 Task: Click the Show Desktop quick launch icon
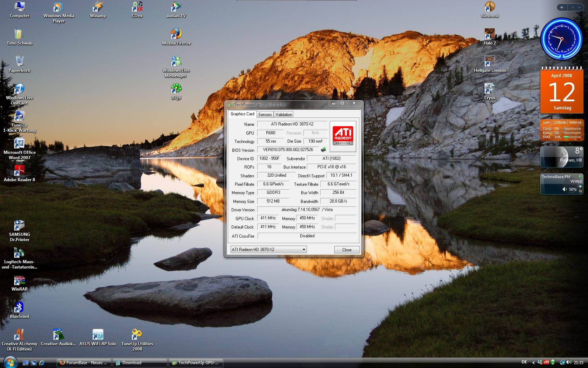(x=25, y=363)
